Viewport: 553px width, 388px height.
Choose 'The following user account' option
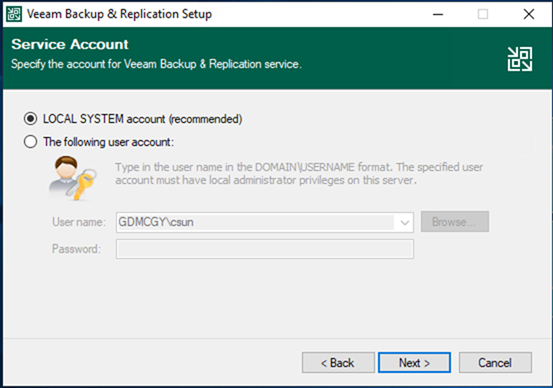(x=30, y=142)
